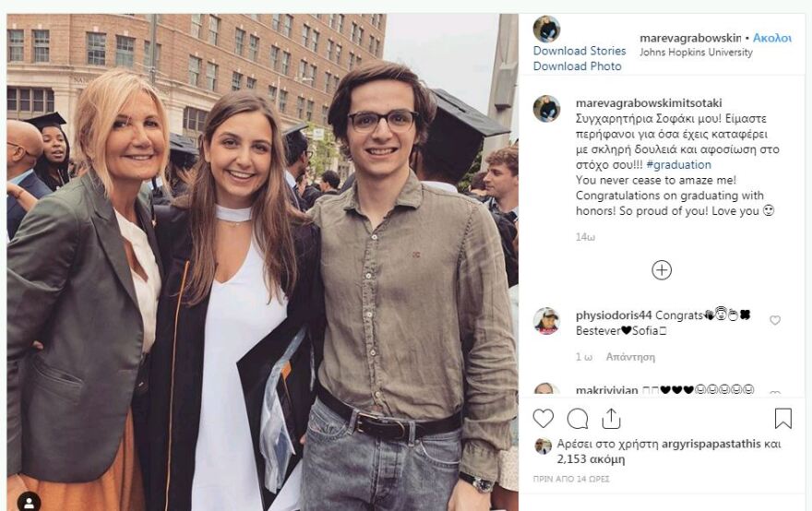Click the Download Stories link
This screenshot has height=511, width=812.
coord(579,51)
